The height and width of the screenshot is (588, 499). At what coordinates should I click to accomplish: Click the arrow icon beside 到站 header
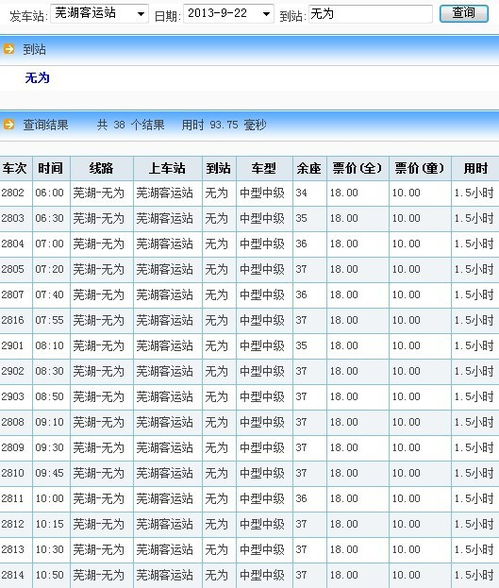[x=9, y=49]
